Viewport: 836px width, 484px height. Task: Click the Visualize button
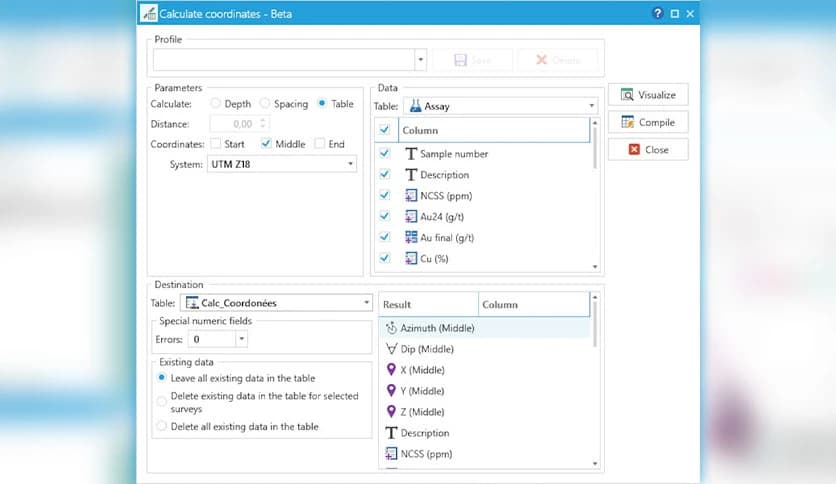coord(648,95)
